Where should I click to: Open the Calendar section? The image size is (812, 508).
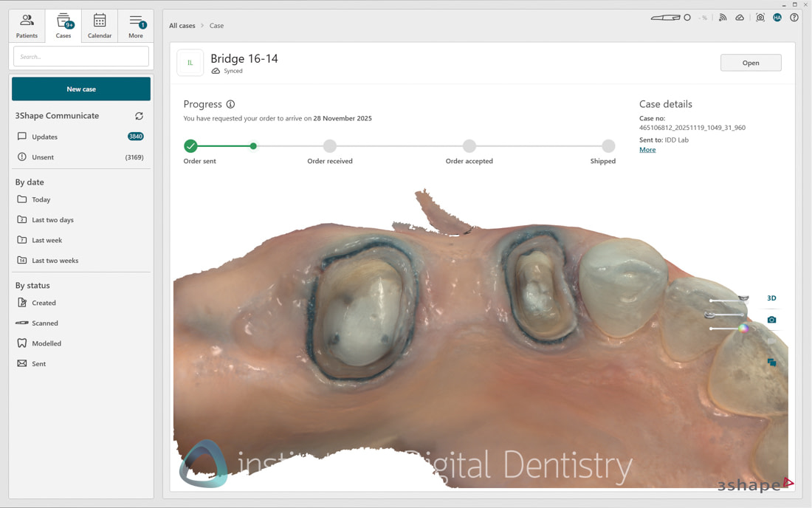tap(100, 25)
